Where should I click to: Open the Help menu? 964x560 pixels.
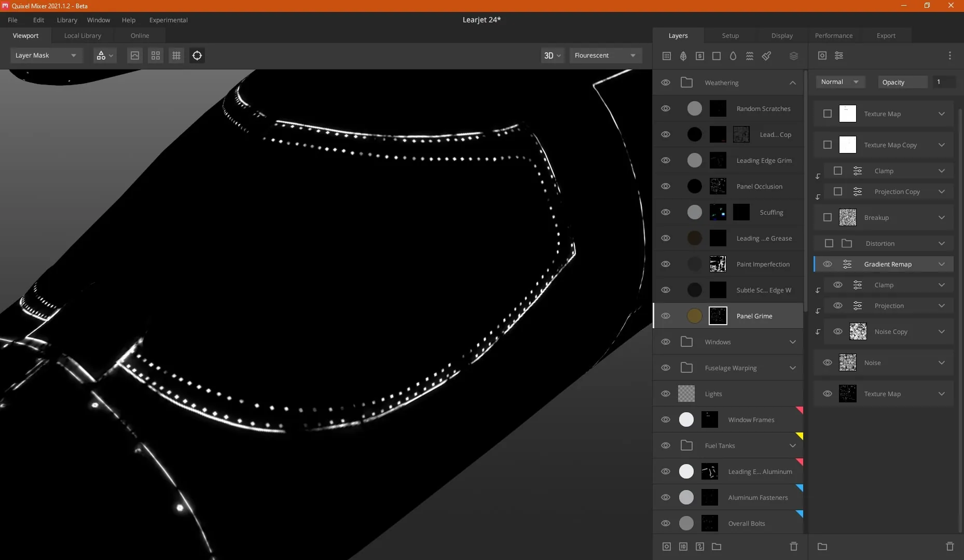pos(129,20)
